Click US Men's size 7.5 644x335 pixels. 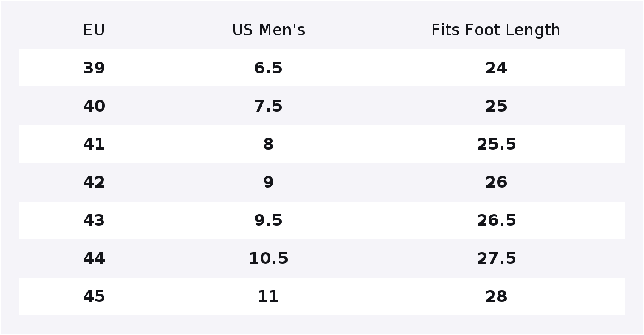(x=268, y=106)
